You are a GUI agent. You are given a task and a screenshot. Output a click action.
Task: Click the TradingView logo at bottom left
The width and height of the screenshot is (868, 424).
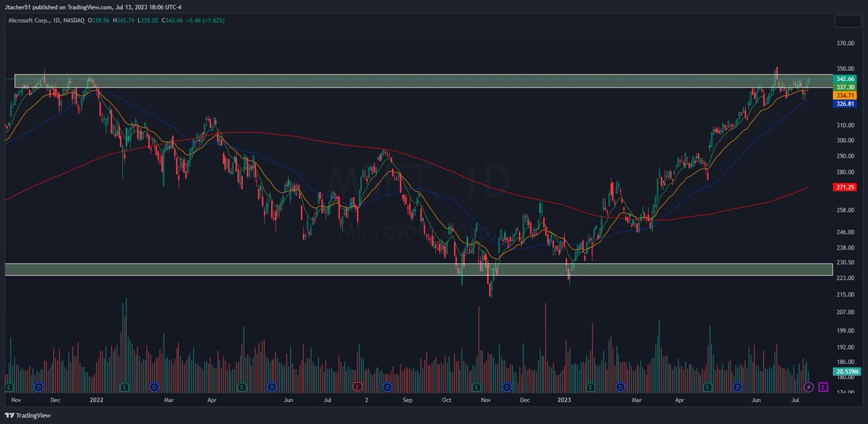pyautogui.click(x=27, y=415)
